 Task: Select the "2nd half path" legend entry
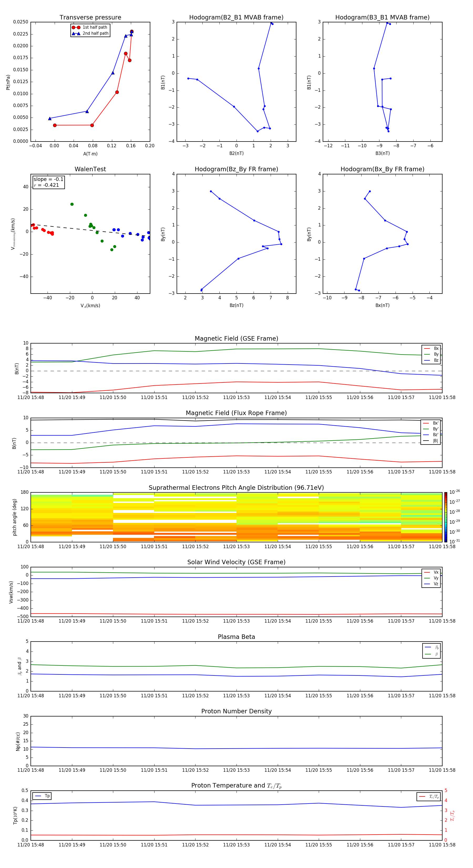(x=90, y=33)
